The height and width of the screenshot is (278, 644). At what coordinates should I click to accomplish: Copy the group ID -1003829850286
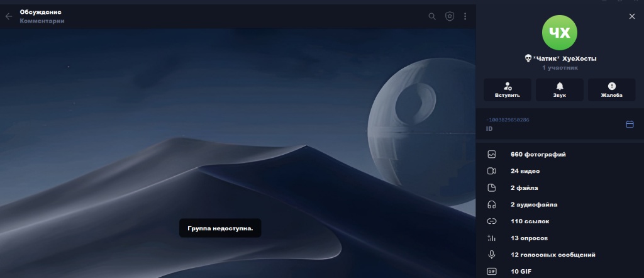tap(508, 120)
